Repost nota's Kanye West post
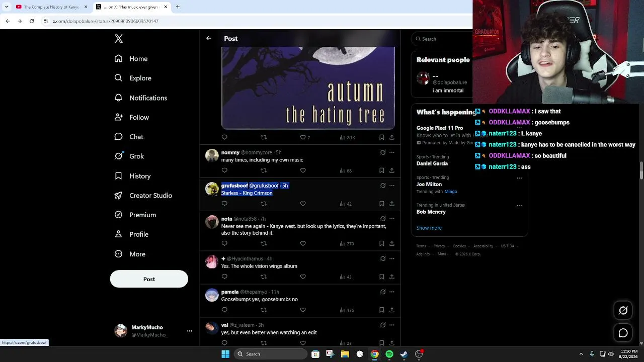This screenshot has height=362, width=644. tap(264, 243)
